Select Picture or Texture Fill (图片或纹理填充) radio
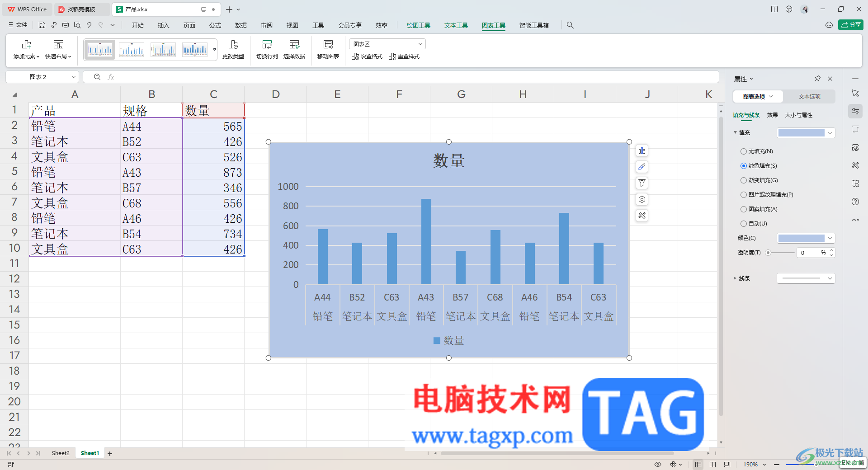 coord(743,195)
